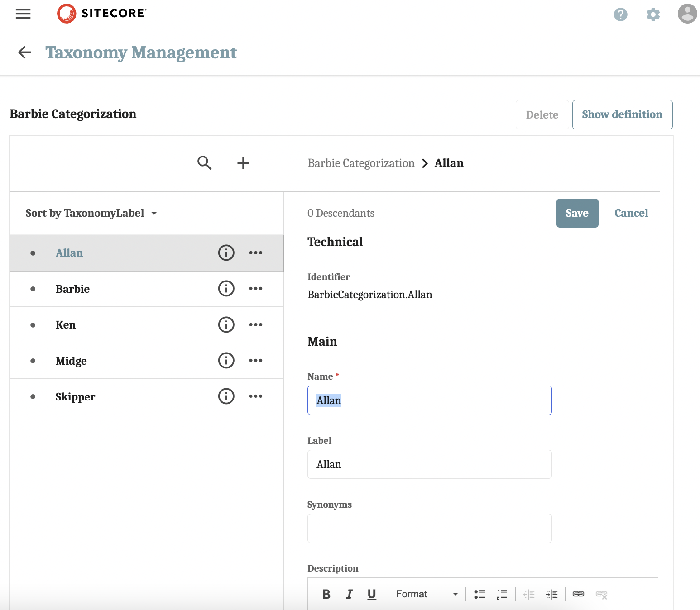Viewport: 700px width, 610px height.
Task: Open the taxonomy search
Action: 204,163
